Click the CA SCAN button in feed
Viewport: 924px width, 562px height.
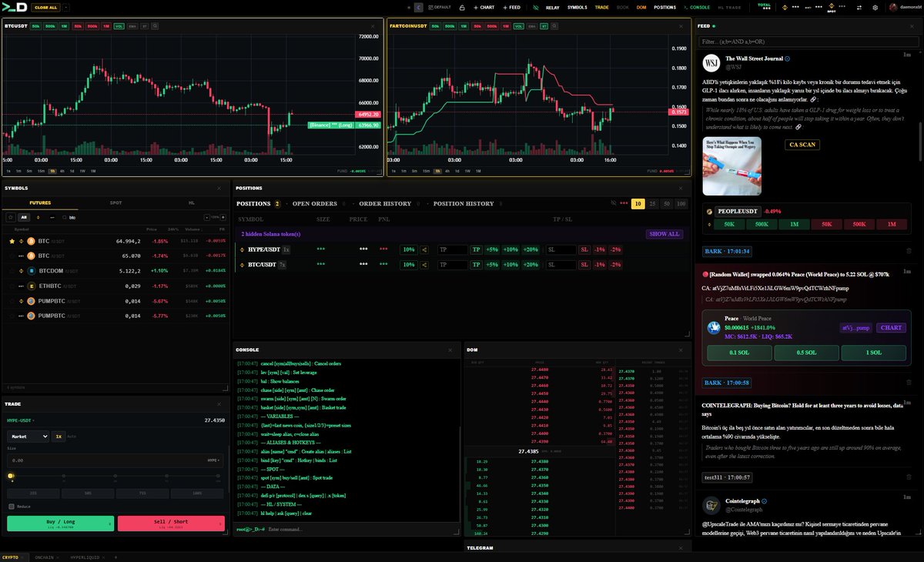802,145
